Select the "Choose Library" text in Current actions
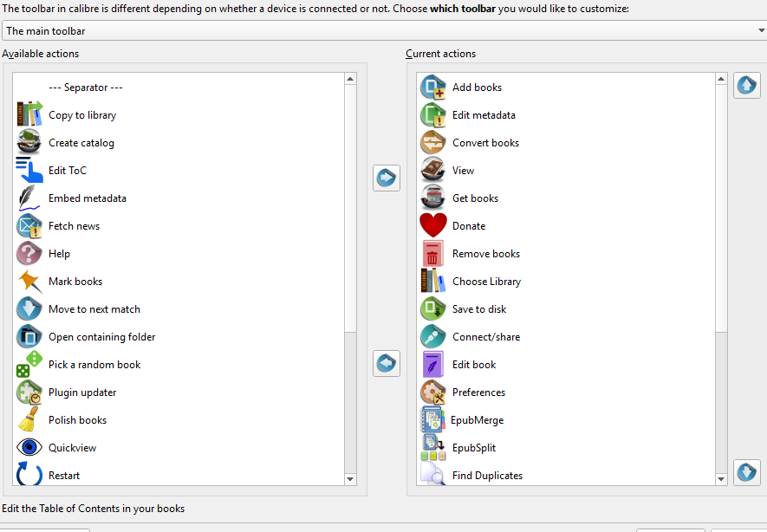 pos(487,282)
